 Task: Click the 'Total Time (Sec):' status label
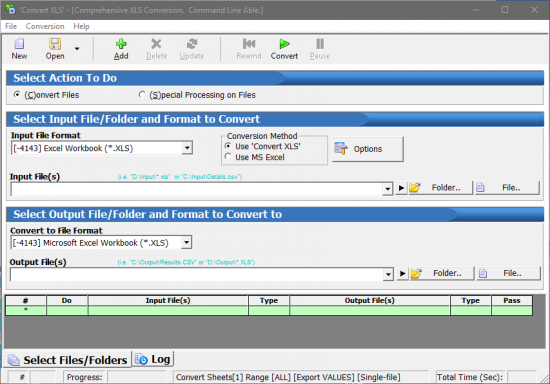[x=470, y=377]
